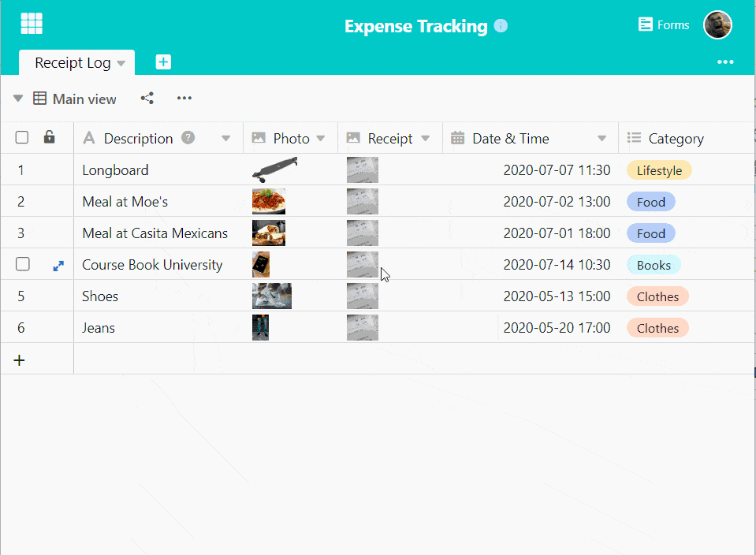Screen dimensions: 756x555
Task: Click the Lifestyle category tag
Action: click(659, 170)
